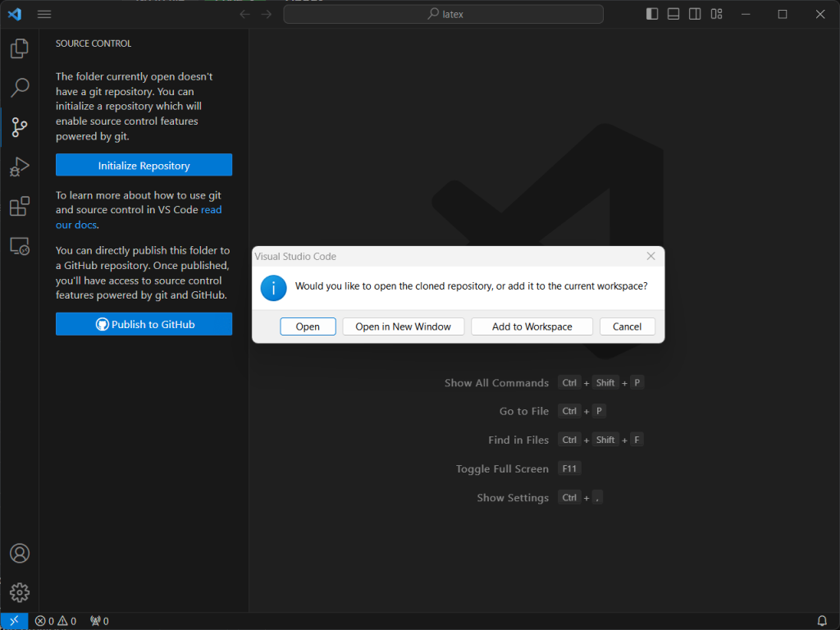The width and height of the screenshot is (840, 630).
Task: Open the Manage gear icon
Action: point(20,591)
